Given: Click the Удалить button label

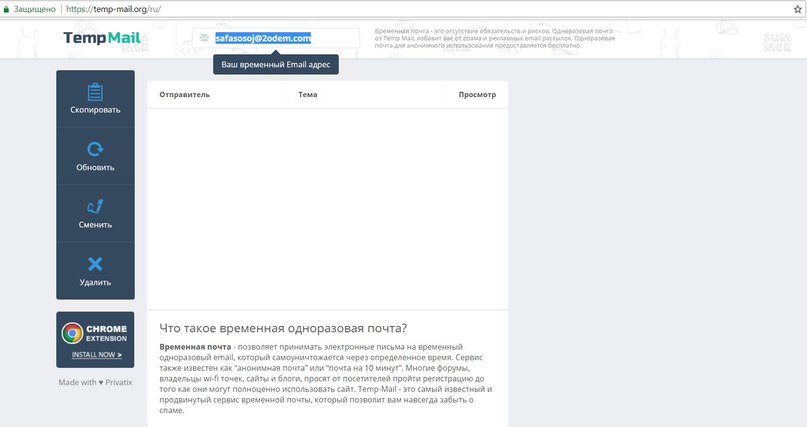Looking at the screenshot, I should [95, 282].
